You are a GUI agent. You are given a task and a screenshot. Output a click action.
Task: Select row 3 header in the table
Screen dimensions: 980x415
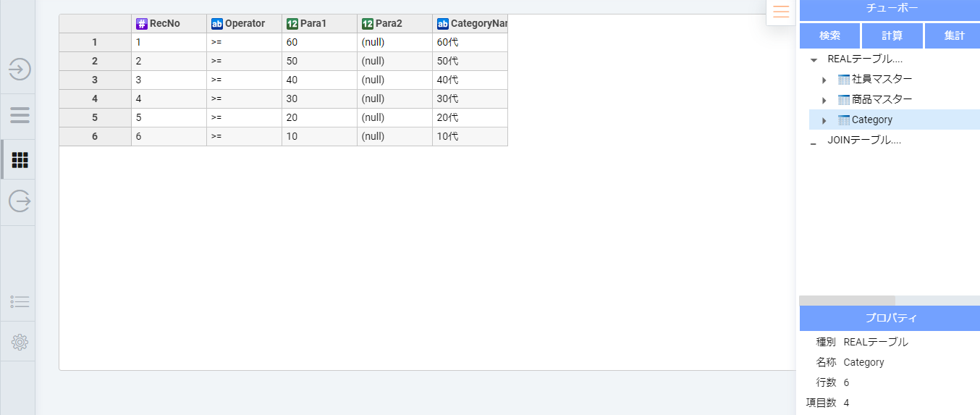click(95, 80)
